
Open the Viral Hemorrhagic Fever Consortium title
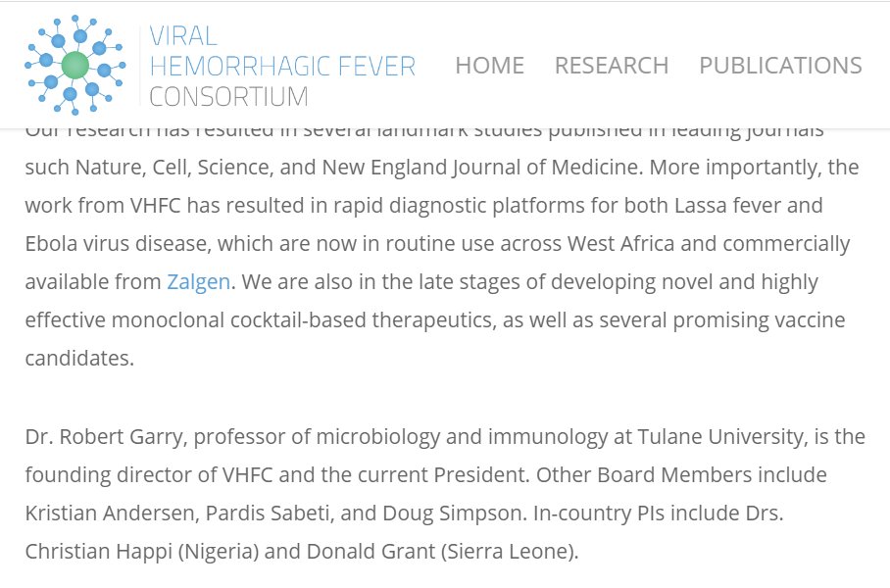coord(282,66)
